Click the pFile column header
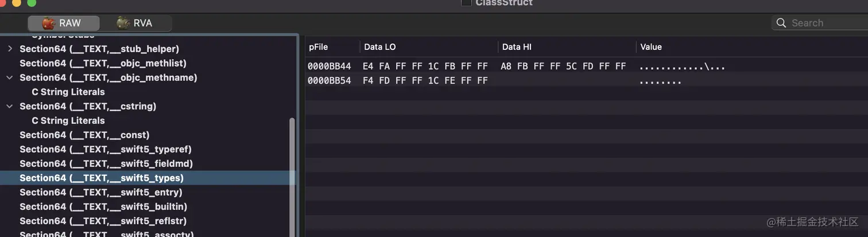 tap(319, 47)
